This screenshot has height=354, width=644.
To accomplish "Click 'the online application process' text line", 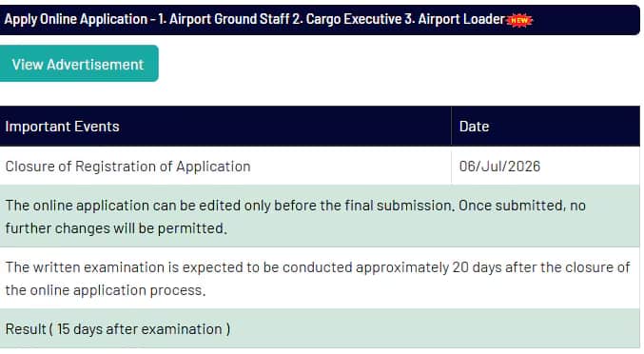I will pos(106,290).
